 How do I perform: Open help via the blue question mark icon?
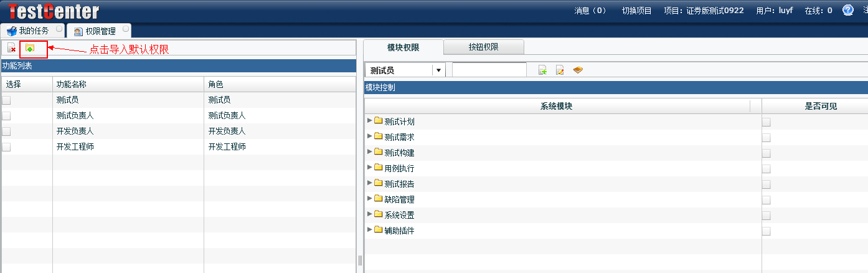847,10
